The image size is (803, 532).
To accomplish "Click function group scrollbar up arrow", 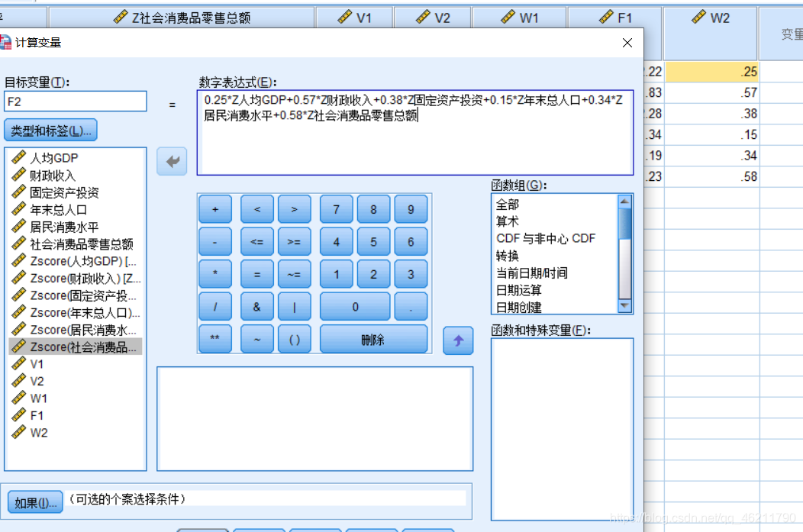I will click(x=624, y=202).
